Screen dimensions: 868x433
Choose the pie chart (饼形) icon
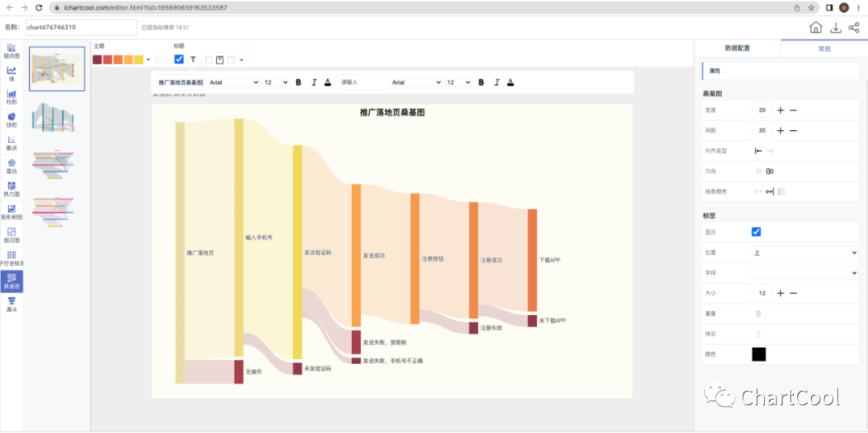coord(11,120)
